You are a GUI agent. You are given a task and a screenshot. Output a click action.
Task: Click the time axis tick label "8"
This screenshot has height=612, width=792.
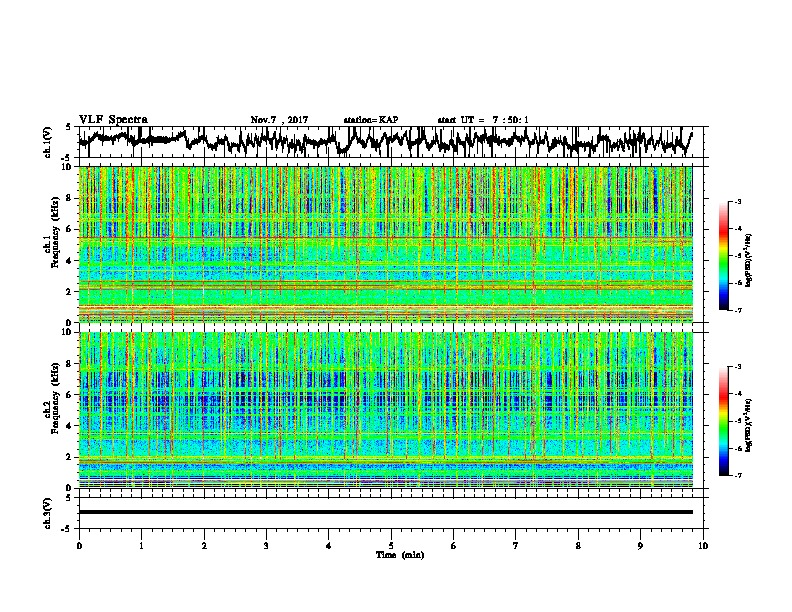[578, 546]
